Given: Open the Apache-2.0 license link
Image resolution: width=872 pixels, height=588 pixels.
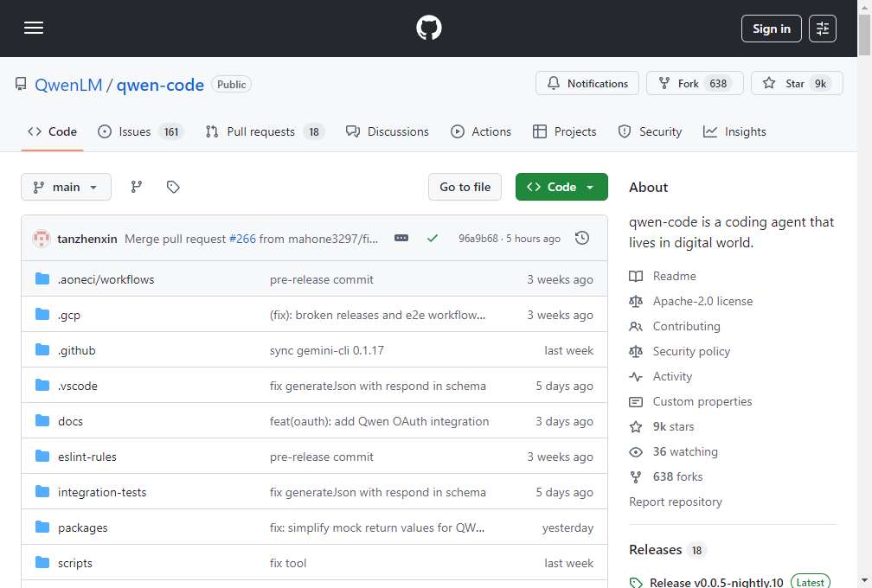Looking at the screenshot, I should pyautogui.click(x=702, y=301).
